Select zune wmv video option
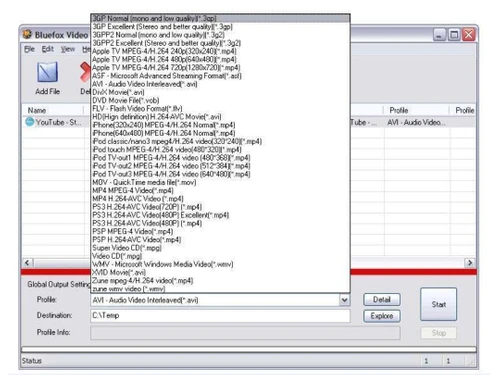The image size is (500, 375). (220, 289)
